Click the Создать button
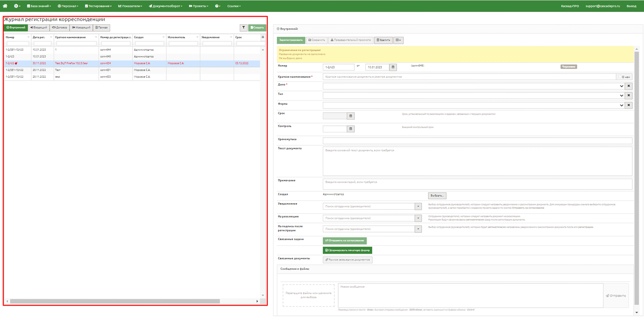The width and height of the screenshot is (644, 317). click(x=257, y=28)
